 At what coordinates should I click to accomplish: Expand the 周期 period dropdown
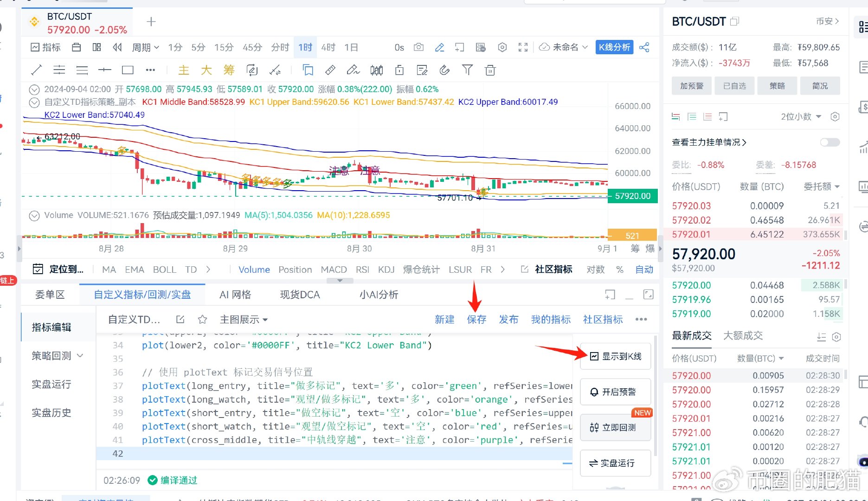pos(145,47)
